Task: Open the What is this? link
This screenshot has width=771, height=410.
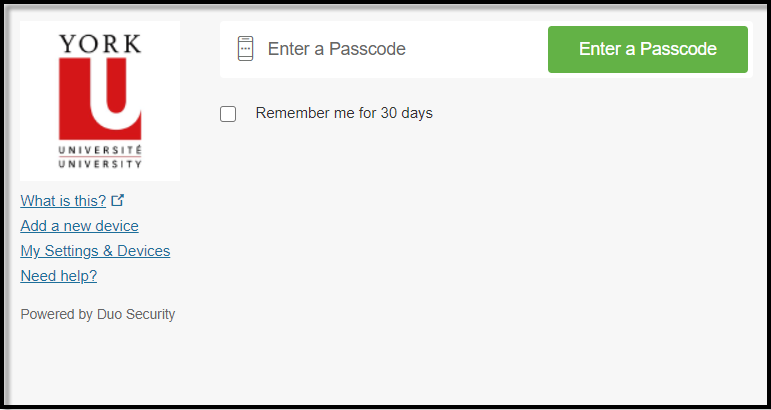Action: [x=63, y=201]
